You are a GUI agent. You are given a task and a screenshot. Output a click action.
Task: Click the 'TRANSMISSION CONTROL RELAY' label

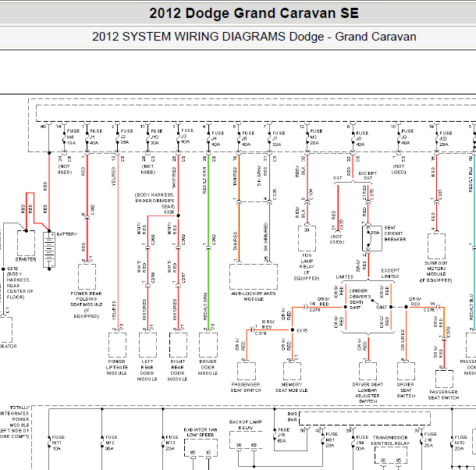click(390, 440)
